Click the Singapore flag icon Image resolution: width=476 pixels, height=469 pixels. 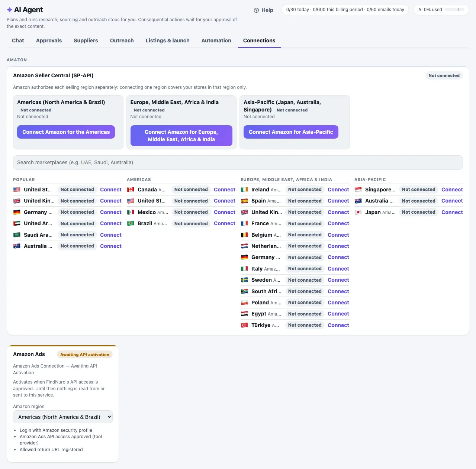pos(358,190)
